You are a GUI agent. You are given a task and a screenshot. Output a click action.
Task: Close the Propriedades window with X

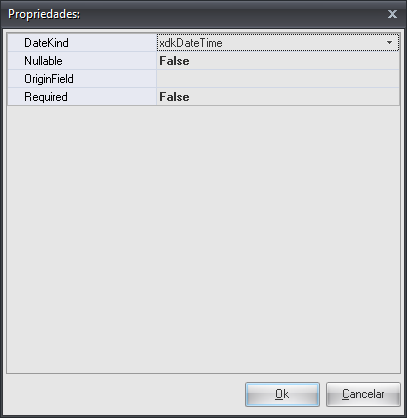[x=392, y=14]
